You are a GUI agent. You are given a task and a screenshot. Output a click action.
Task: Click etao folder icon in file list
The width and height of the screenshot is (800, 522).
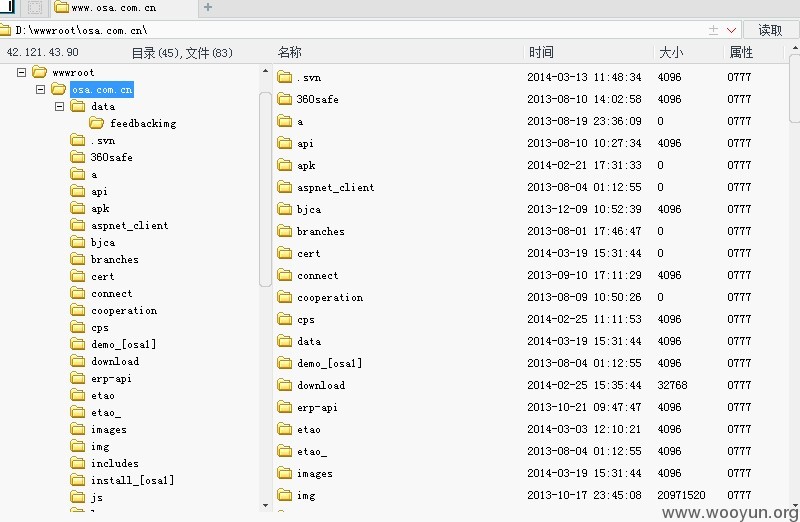point(284,429)
